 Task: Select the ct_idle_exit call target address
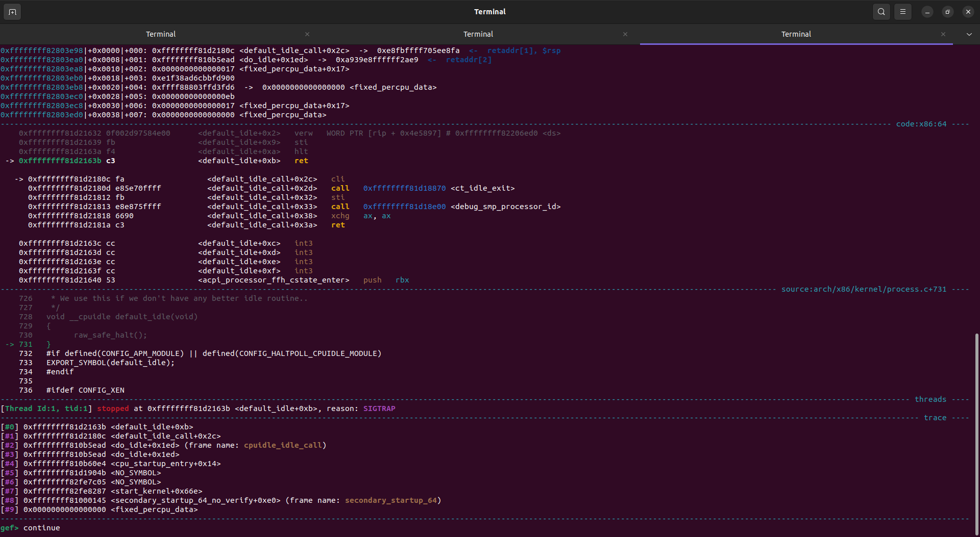click(404, 188)
